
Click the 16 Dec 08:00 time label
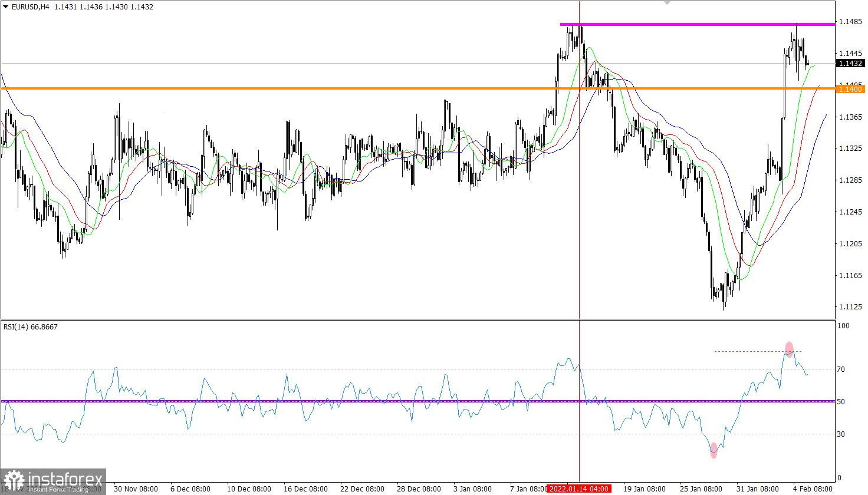[305, 489]
